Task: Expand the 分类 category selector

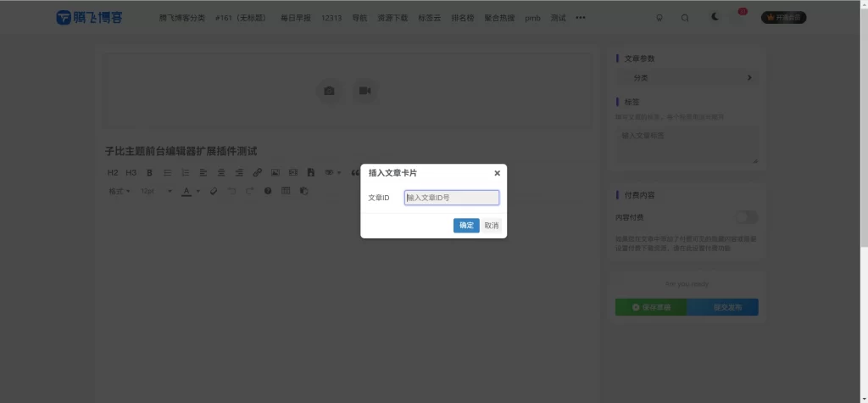Action: pyautogui.click(x=687, y=78)
